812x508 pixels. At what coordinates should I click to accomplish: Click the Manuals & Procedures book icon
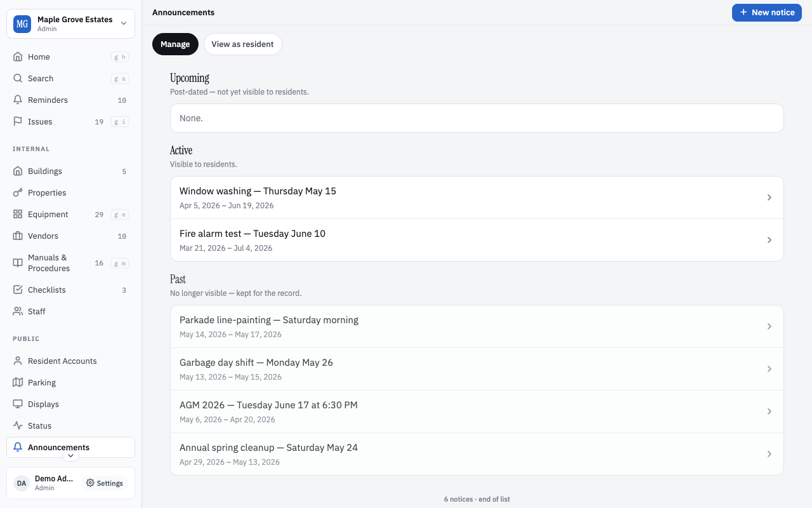click(x=18, y=263)
